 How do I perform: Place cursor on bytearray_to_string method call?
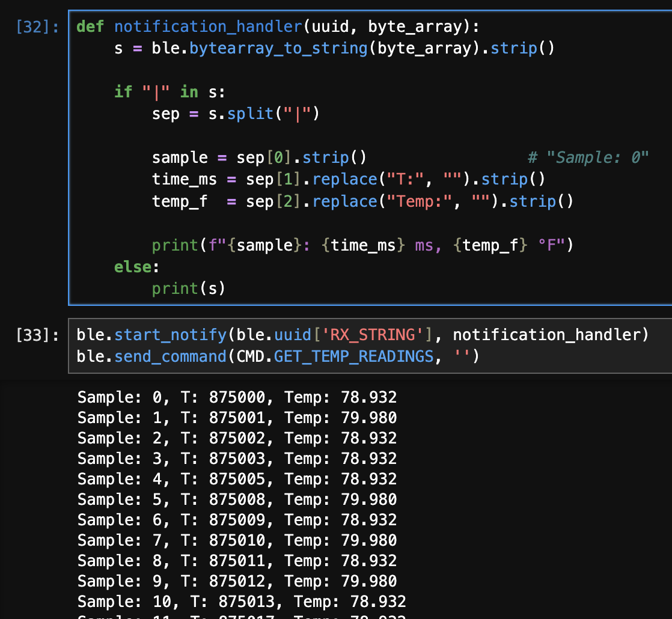[x=278, y=48]
